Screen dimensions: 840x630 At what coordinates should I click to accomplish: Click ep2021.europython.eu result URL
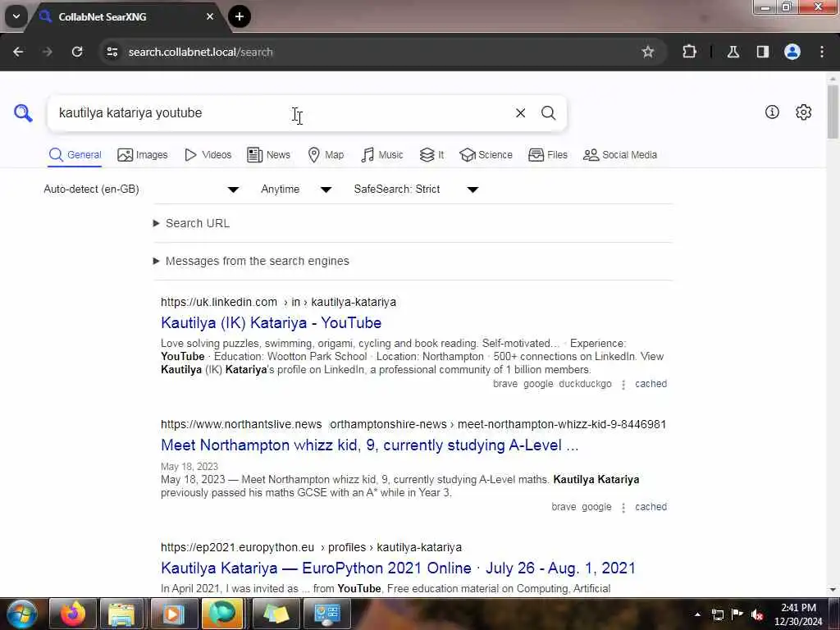pos(311,547)
